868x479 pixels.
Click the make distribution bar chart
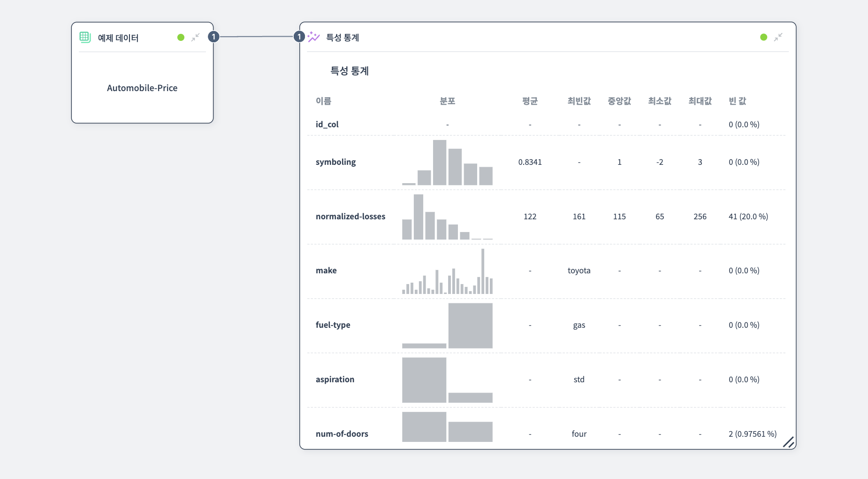[447, 271]
